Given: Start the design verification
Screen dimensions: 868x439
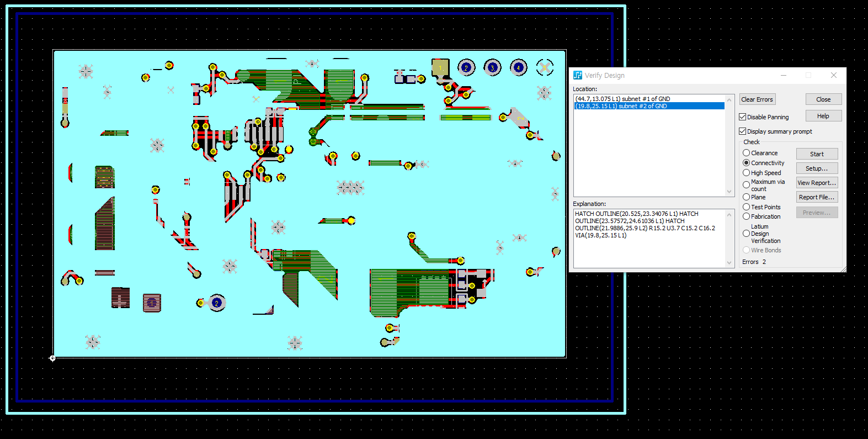Looking at the screenshot, I should tap(817, 154).
